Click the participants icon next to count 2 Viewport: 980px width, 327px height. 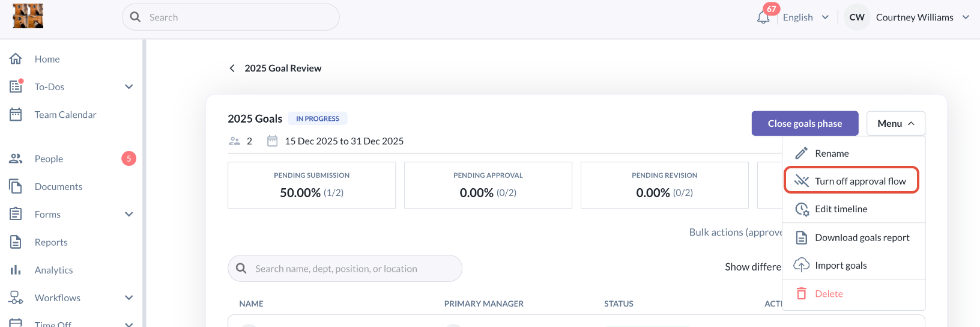click(x=234, y=141)
